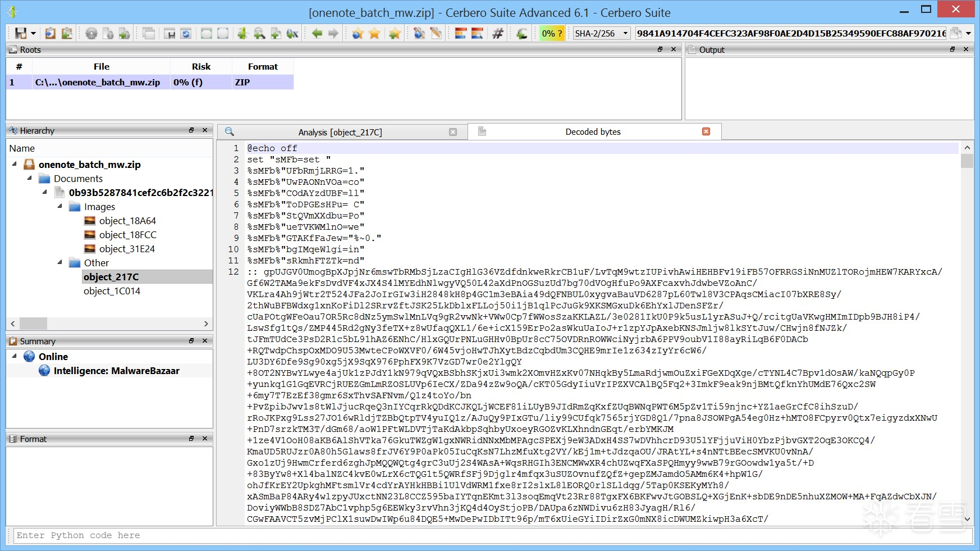Screen dimensions: 980x551
Task: Click the green back arrow in toolbar
Action: tap(317, 34)
